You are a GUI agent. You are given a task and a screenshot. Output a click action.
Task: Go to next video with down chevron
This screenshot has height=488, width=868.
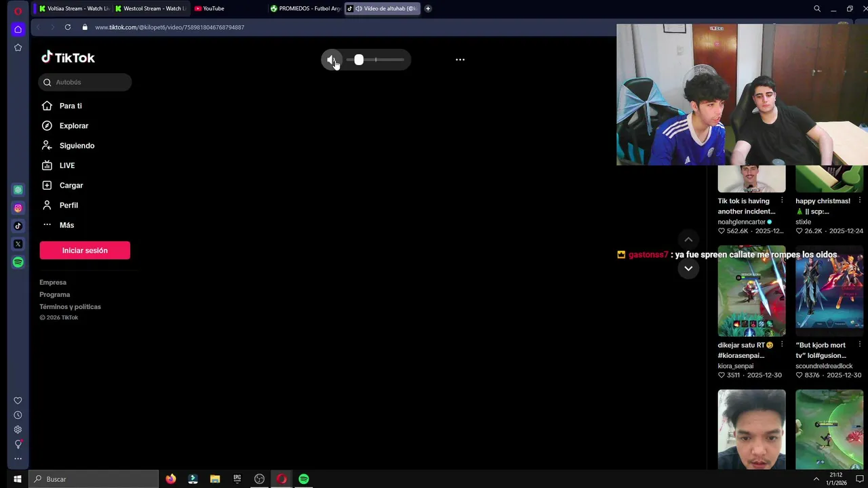coord(688,268)
